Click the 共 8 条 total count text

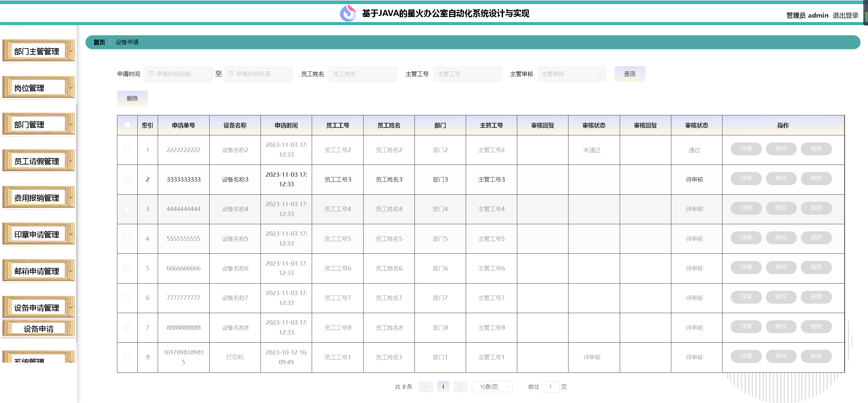tap(403, 387)
